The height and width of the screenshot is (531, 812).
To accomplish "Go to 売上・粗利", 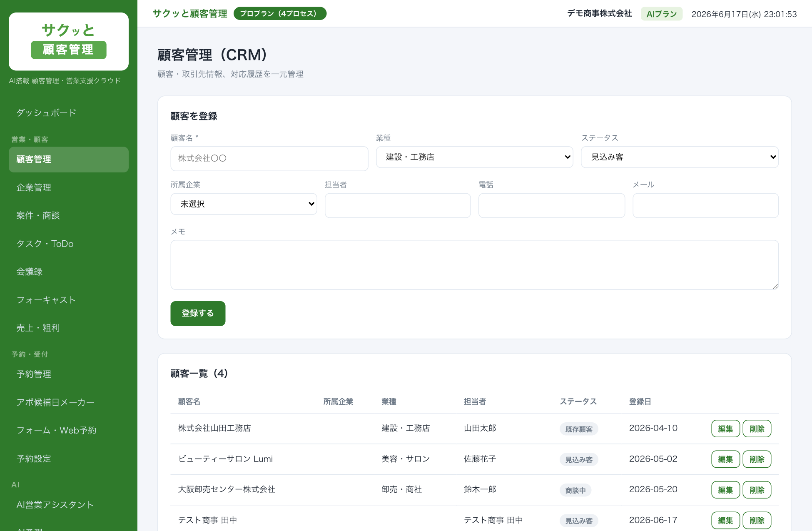I will 69,328.
